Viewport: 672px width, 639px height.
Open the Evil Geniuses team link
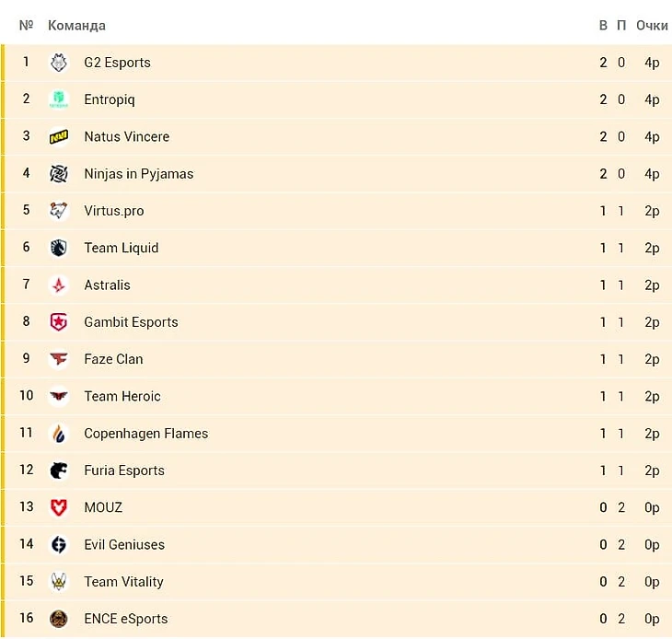(123, 544)
